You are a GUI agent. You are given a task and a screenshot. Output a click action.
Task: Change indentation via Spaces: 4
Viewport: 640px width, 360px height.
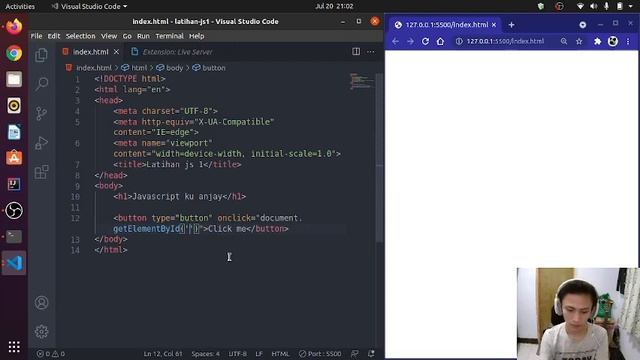pos(205,353)
